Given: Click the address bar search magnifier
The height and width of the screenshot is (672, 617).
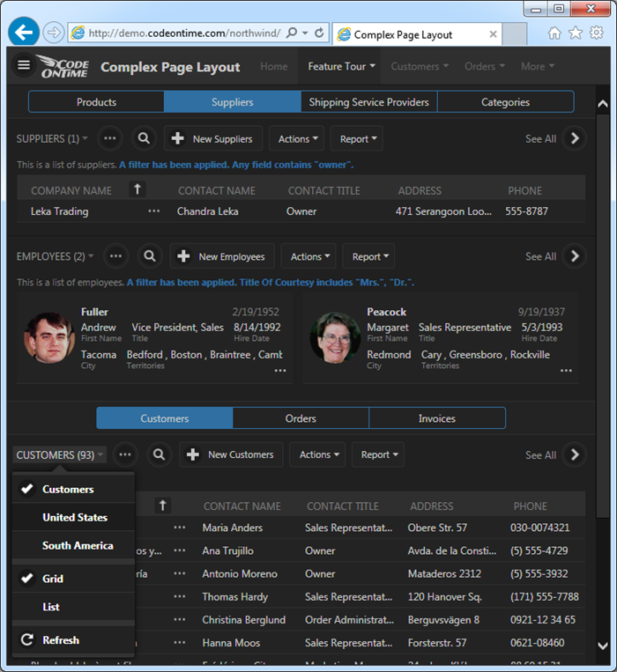Looking at the screenshot, I should click(x=292, y=33).
